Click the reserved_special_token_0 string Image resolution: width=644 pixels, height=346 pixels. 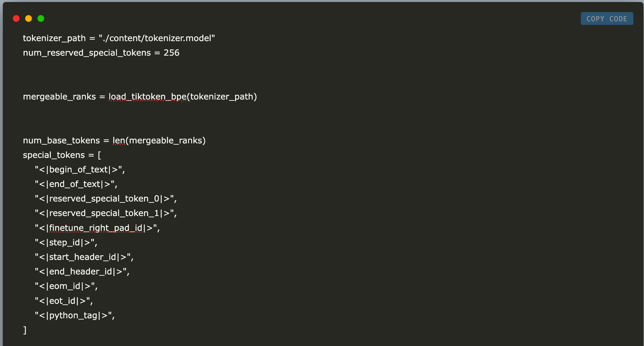tap(105, 199)
